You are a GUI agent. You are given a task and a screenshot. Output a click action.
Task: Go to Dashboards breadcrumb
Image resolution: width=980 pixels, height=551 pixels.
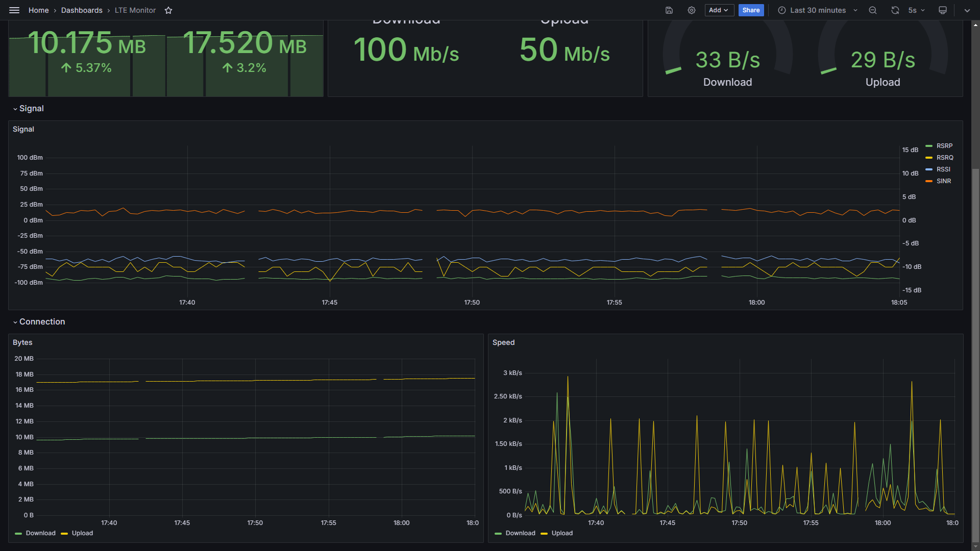click(x=82, y=10)
